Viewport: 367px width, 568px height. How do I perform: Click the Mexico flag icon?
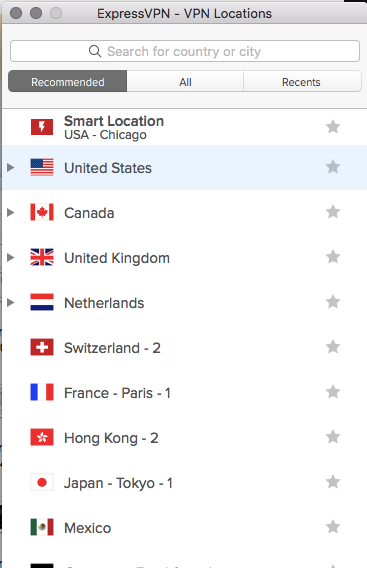click(x=42, y=527)
